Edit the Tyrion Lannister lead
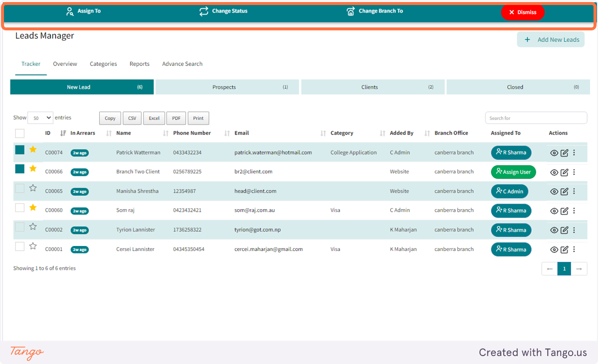The height and width of the screenshot is (364, 598). tap(565, 231)
